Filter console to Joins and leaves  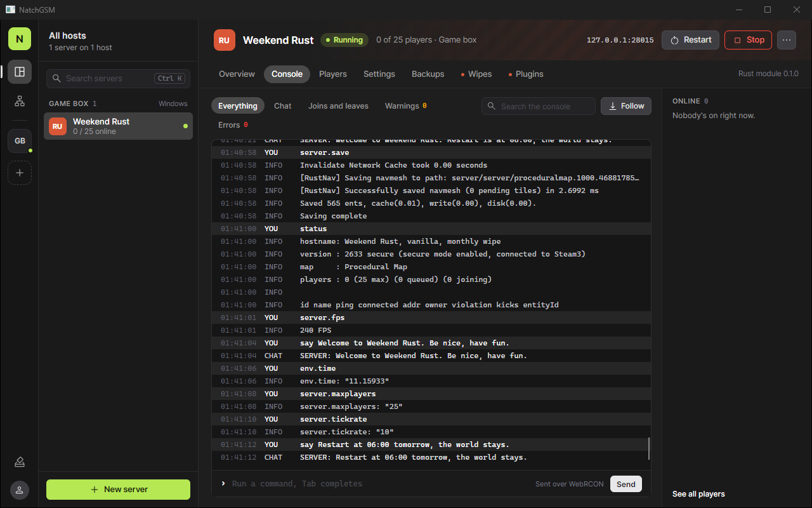338,106
